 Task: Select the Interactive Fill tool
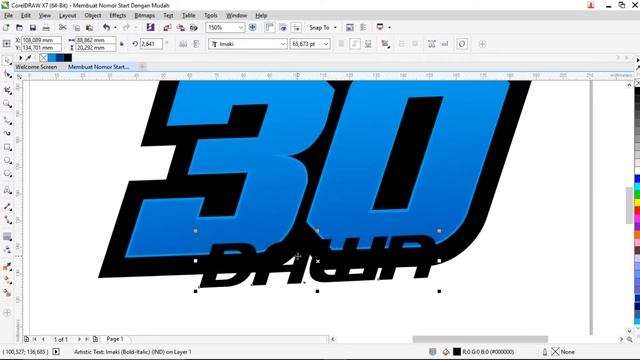(x=7, y=280)
